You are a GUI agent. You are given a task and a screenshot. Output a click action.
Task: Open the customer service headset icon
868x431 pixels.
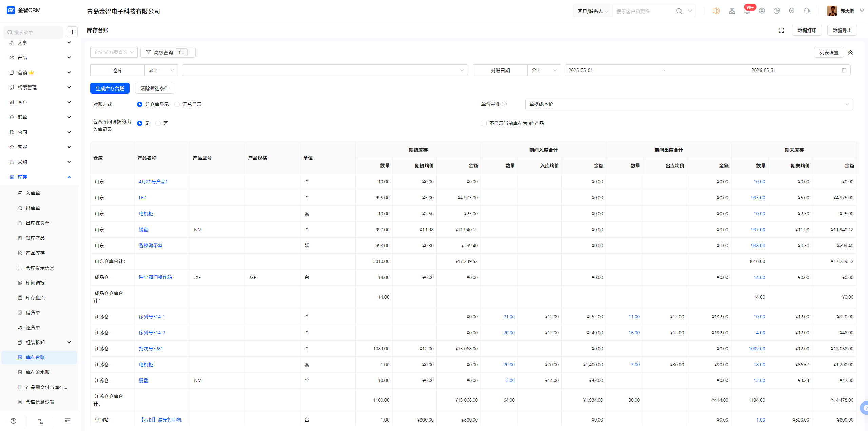(x=807, y=11)
